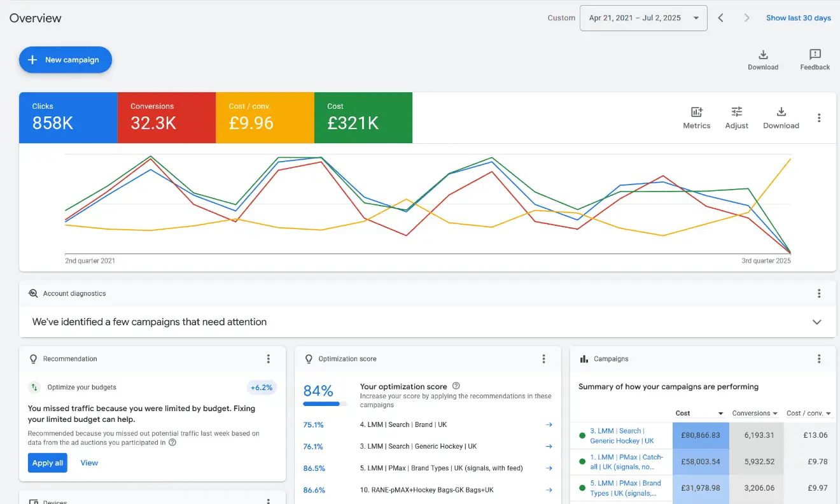This screenshot has width=840, height=504.
Task: Open the date range dropdown
Action: tap(643, 18)
